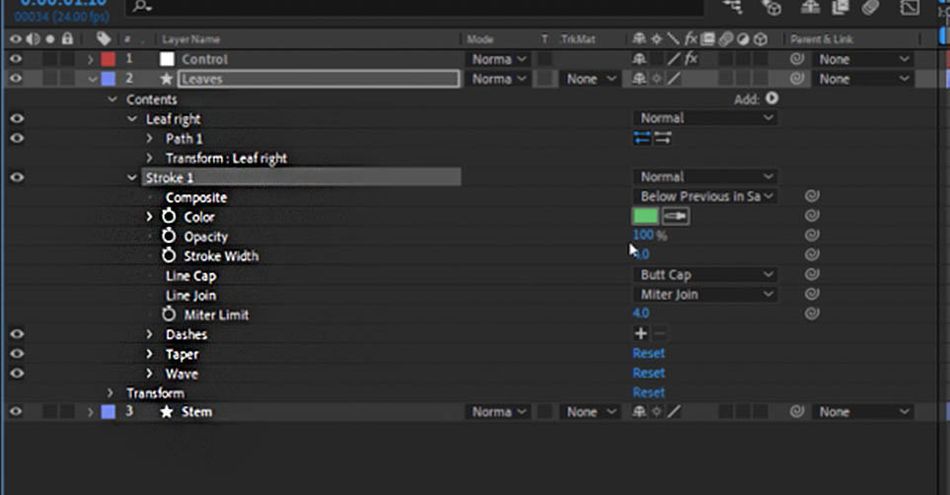Click Reset link for Taper
950x495 pixels.
click(648, 353)
